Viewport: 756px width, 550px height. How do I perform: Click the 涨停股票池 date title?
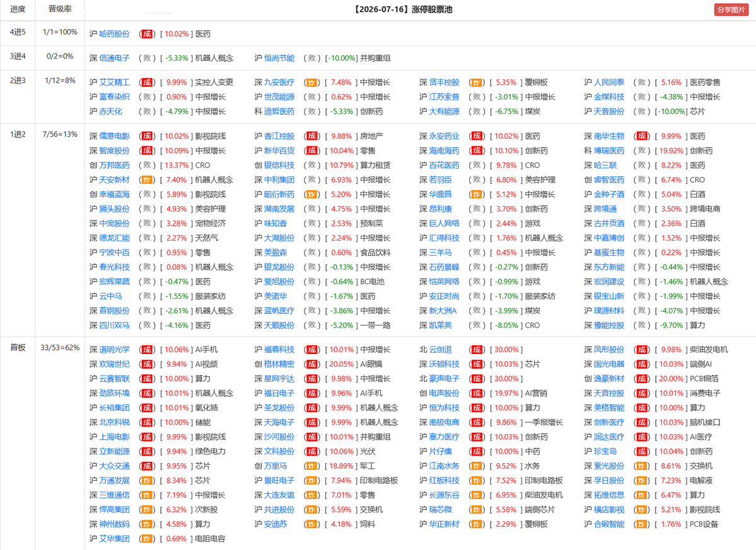point(402,9)
